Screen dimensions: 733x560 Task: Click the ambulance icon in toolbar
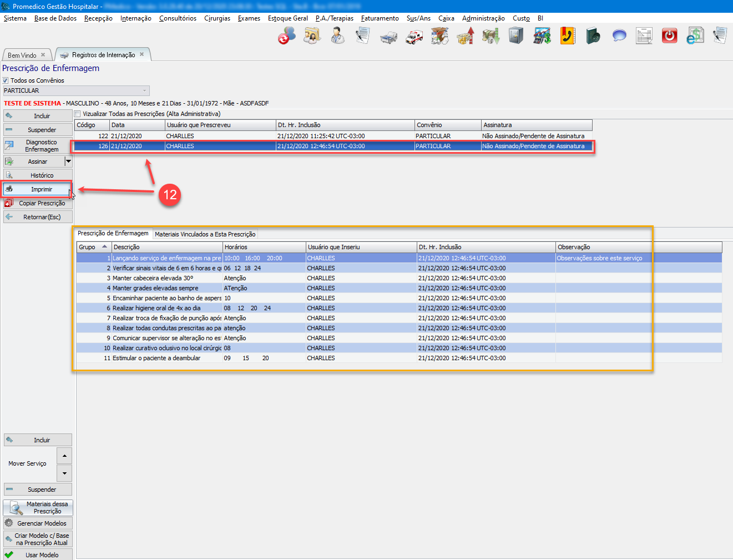[414, 37]
